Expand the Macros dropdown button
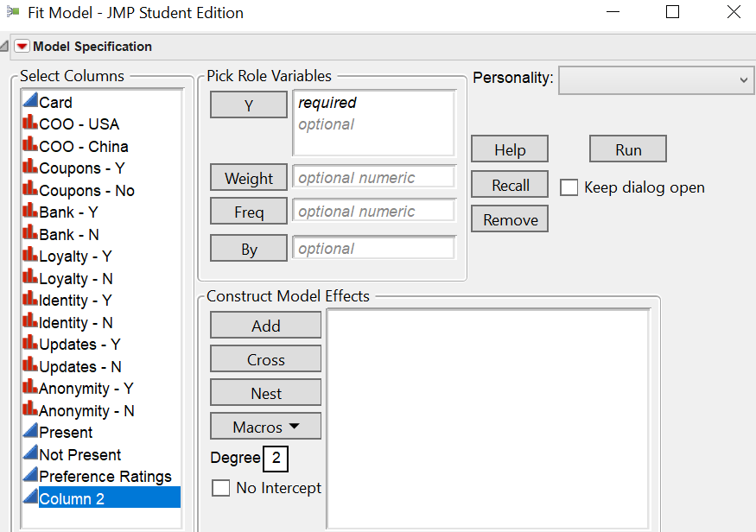 tap(266, 427)
